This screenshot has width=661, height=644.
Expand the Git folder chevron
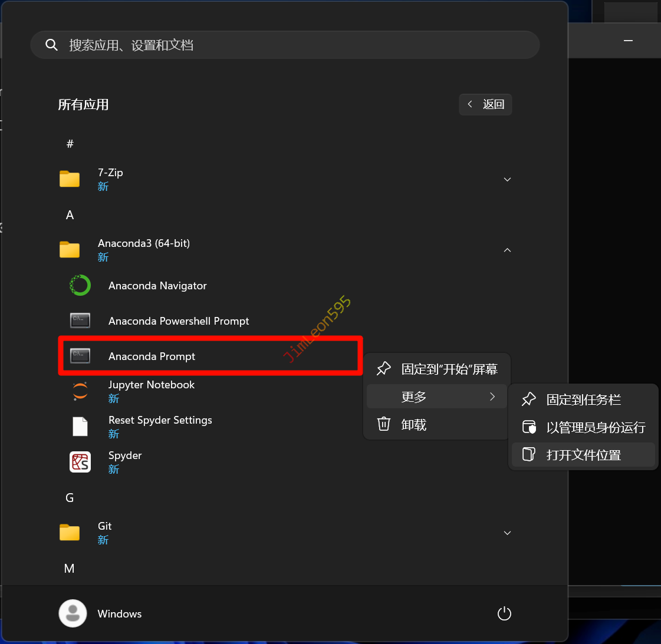[x=507, y=533]
